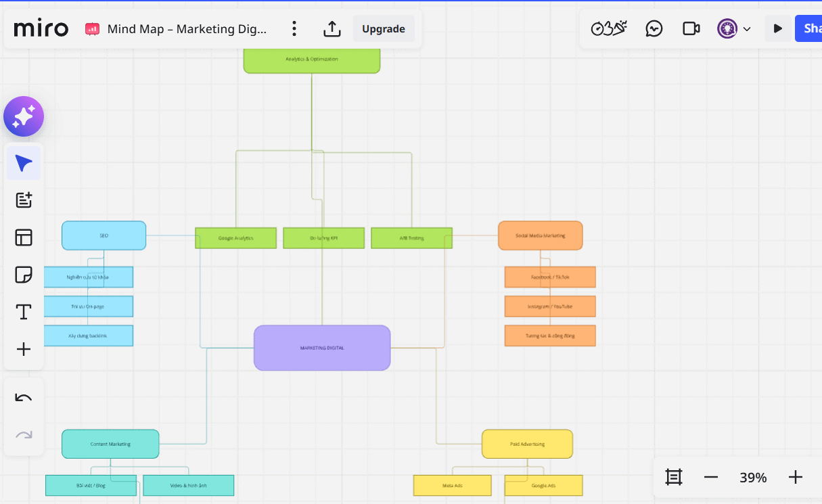Screen dimensions: 822x504
Task: Select the Đo lường KPI node
Action: point(324,238)
